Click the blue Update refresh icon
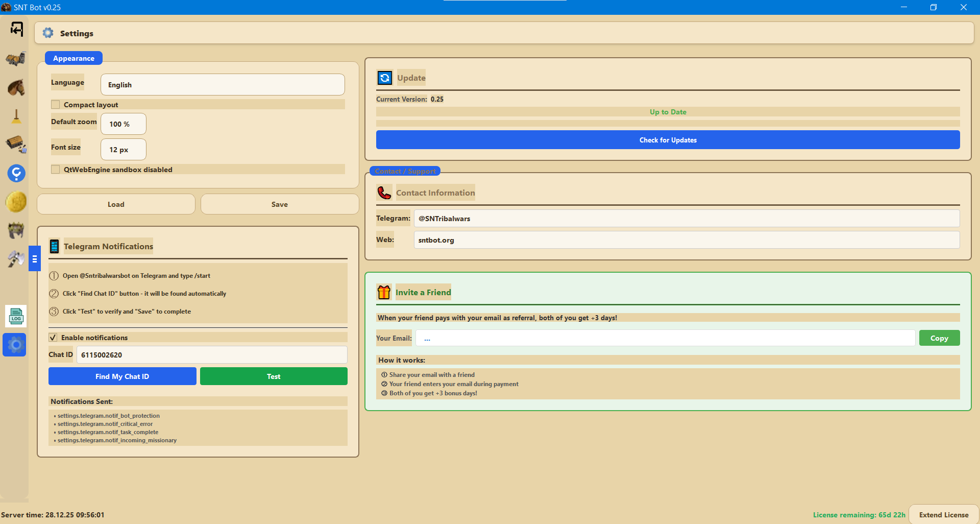980x524 pixels. point(384,78)
